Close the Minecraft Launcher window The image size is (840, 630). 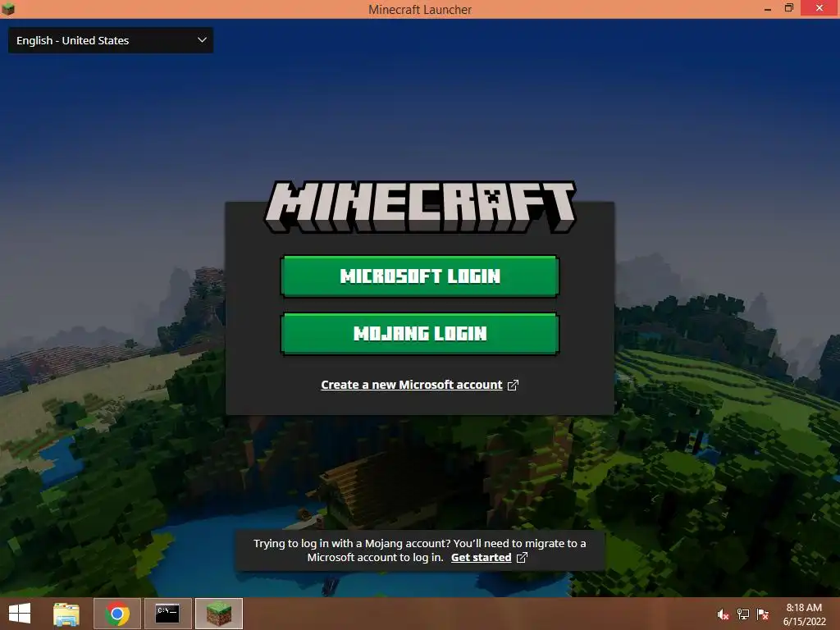click(x=819, y=8)
